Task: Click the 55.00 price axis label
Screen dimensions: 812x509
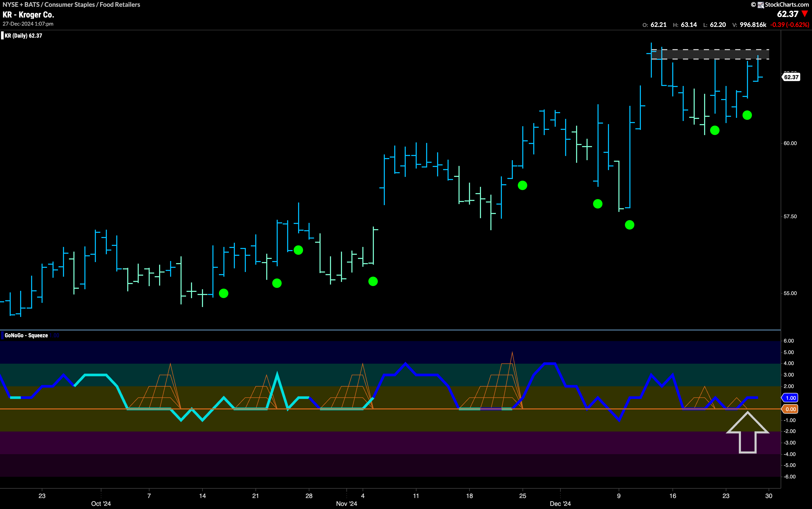Action: (x=790, y=293)
